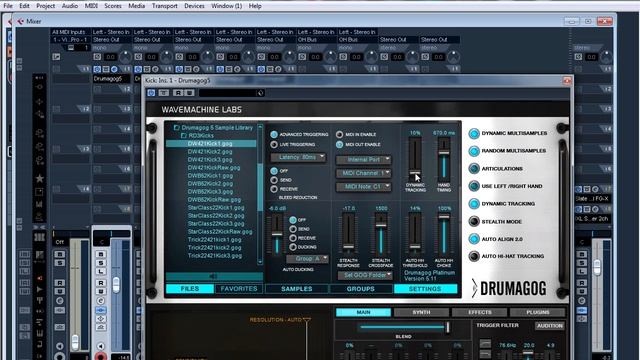
Task: Collapse the Drumagog 5 Sample Library folder
Action: coord(176,128)
